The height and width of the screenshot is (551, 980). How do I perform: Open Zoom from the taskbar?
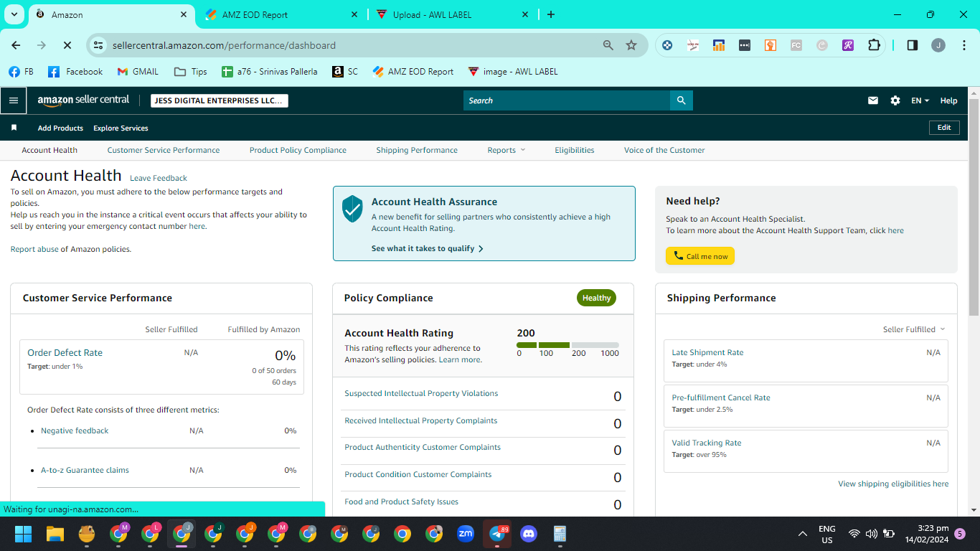(466, 534)
